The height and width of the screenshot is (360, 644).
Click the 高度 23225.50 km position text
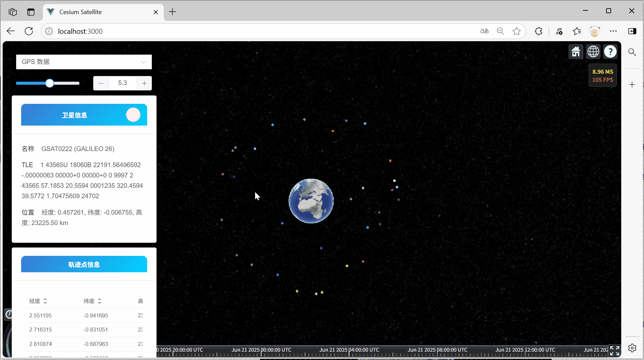82,218
